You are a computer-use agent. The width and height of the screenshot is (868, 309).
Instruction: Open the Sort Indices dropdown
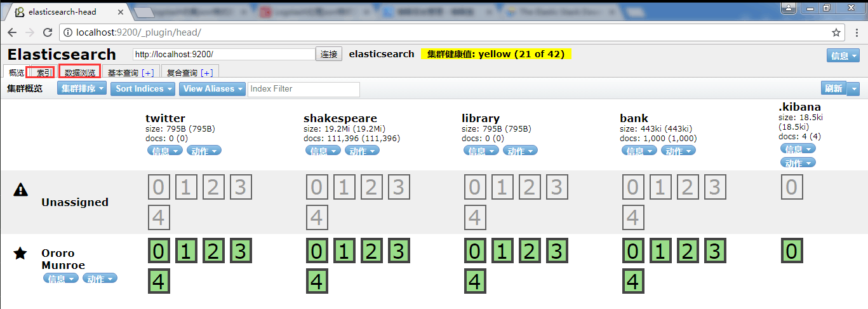point(143,89)
